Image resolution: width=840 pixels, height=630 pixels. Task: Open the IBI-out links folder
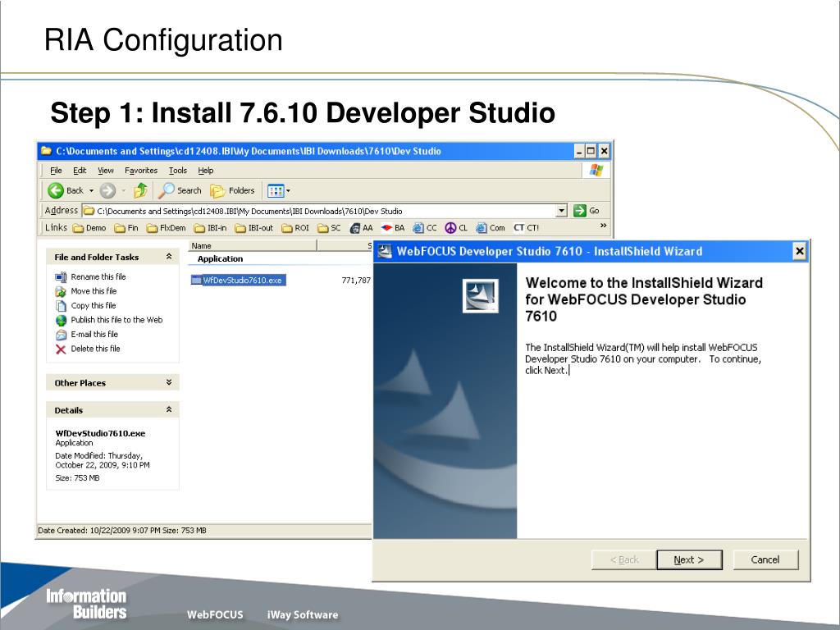(254, 228)
